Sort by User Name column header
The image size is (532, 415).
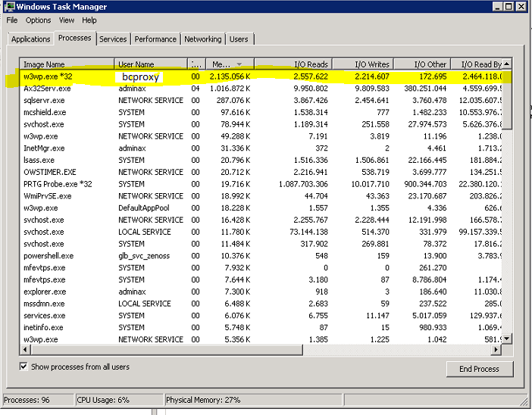[151, 64]
